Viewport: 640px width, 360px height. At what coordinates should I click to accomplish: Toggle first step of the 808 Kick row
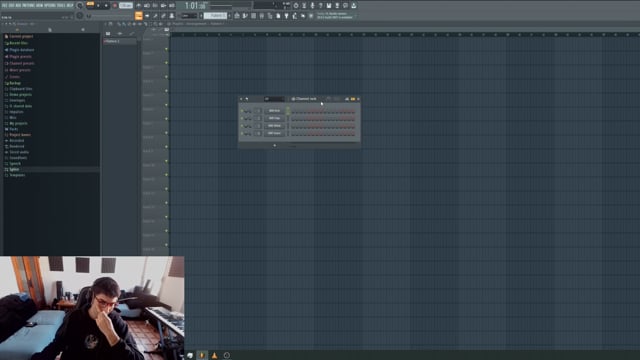(293, 111)
